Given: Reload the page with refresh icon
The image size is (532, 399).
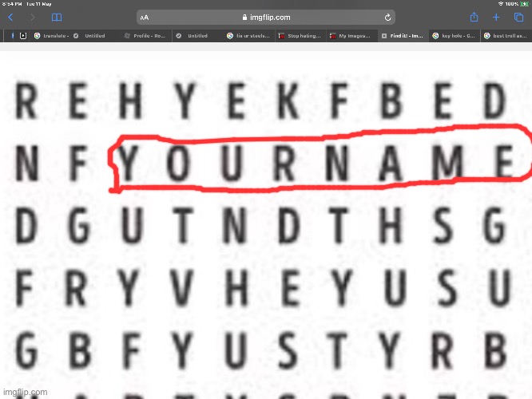Looking at the screenshot, I should point(387,17).
